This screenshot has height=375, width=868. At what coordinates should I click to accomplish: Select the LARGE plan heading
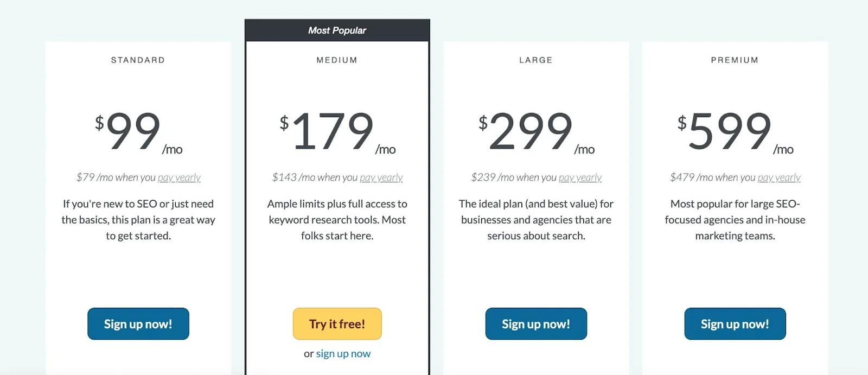536,60
